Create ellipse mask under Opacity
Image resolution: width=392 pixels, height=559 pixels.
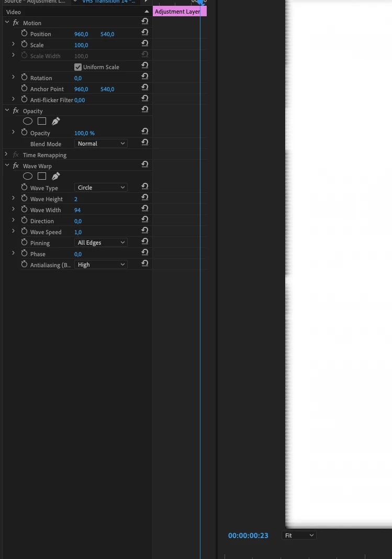pyautogui.click(x=28, y=121)
